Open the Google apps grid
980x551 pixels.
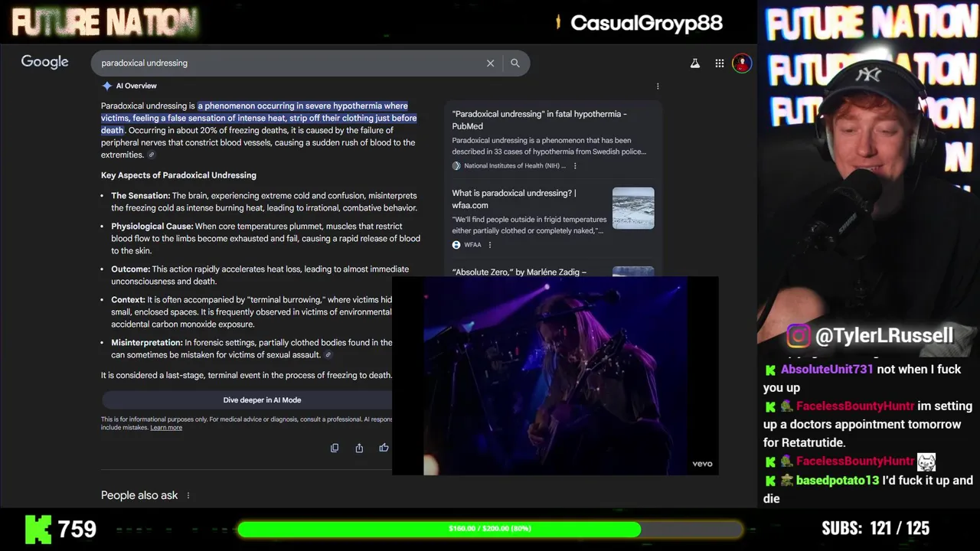point(720,64)
